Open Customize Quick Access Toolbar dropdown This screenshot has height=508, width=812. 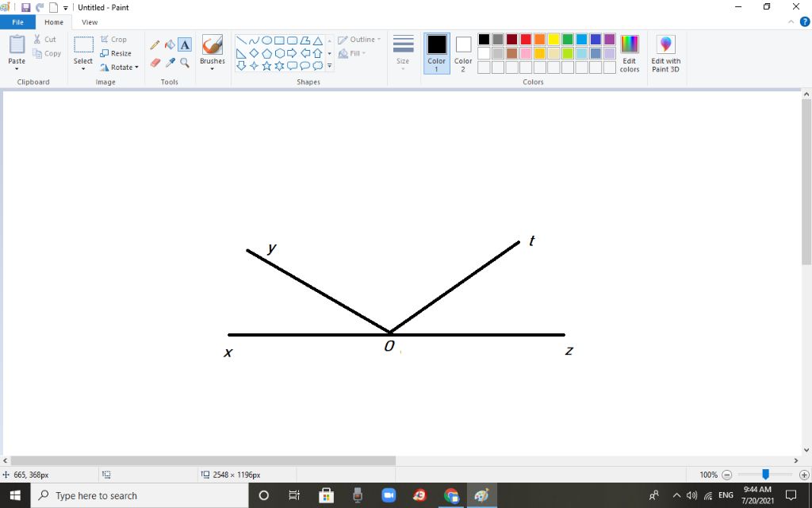pos(65,8)
